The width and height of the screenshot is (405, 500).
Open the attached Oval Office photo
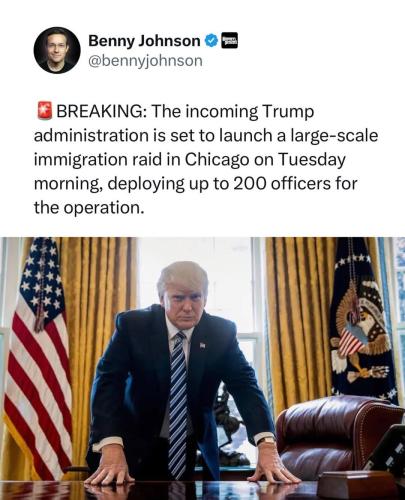pos(202,368)
